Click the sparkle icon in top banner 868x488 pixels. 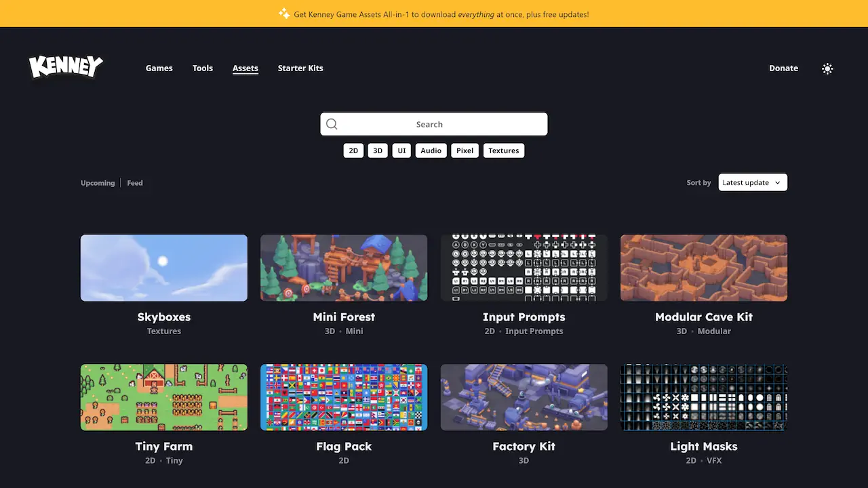tap(284, 14)
